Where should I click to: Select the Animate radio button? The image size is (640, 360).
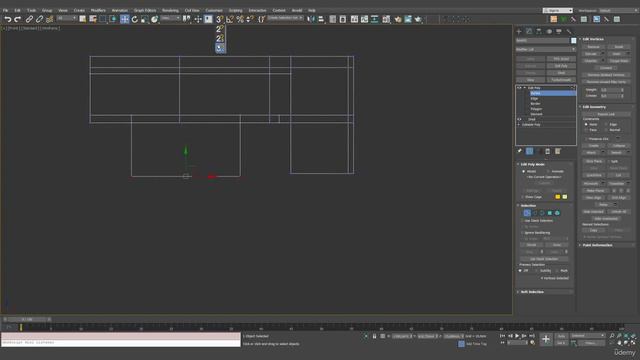548,171
